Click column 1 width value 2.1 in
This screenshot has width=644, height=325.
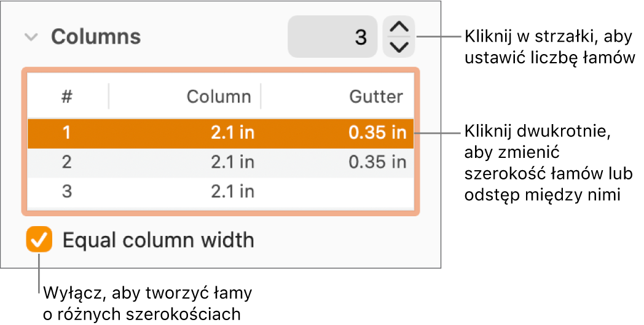[x=232, y=133]
